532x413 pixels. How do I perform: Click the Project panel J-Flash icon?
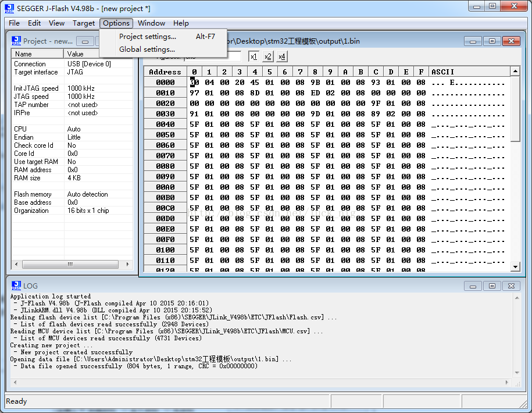pos(16,41)
